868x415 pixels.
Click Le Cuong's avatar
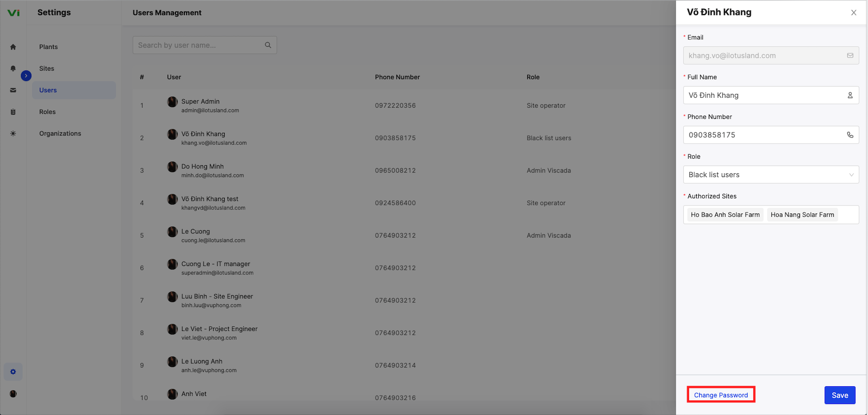coord(172,232)
